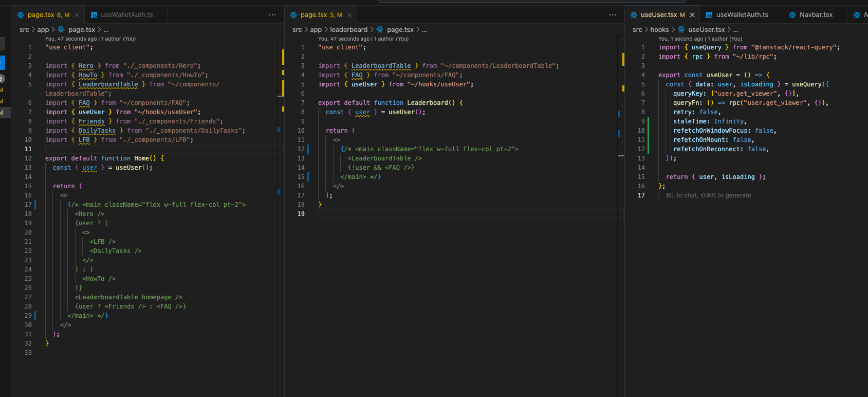This screenshot has width=868, height=397.
Task: Expand trailing '…' breadcrumb in middle editor
Action: coord(424,30)
